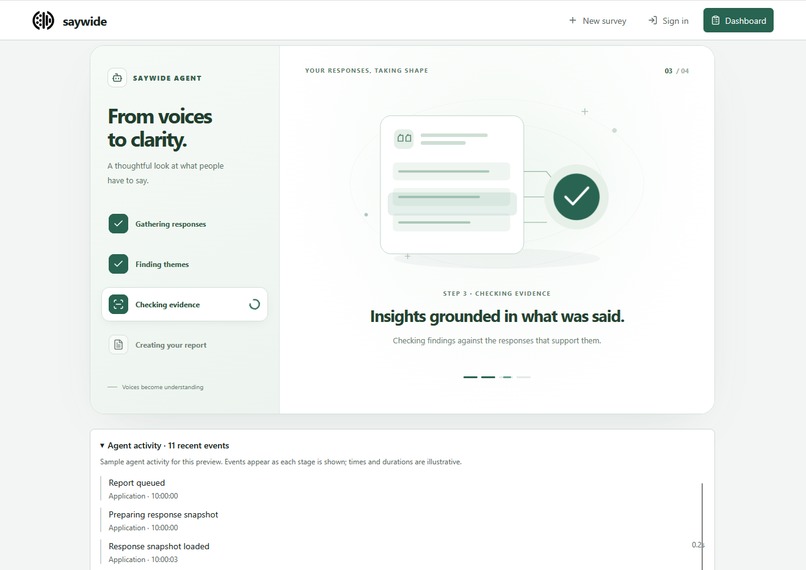Click the saywide brand name
806x570 pixels.
coord(85,21)
